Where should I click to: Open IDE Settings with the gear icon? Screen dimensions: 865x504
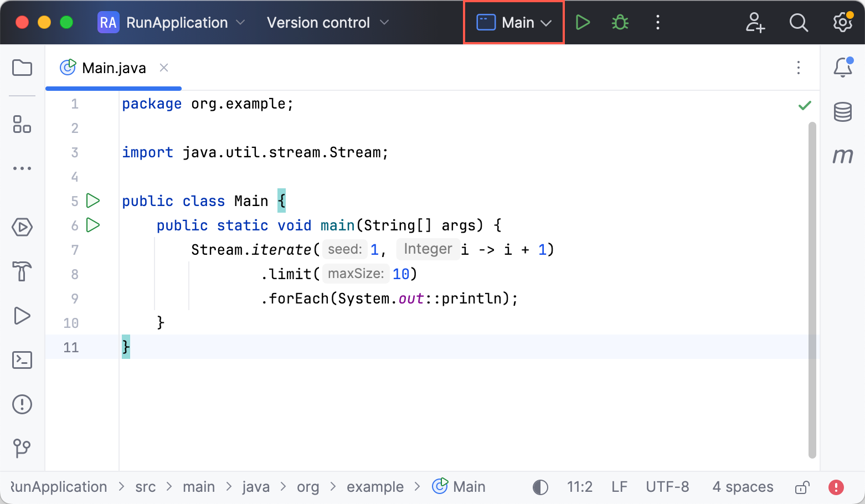tap(842, 22)
